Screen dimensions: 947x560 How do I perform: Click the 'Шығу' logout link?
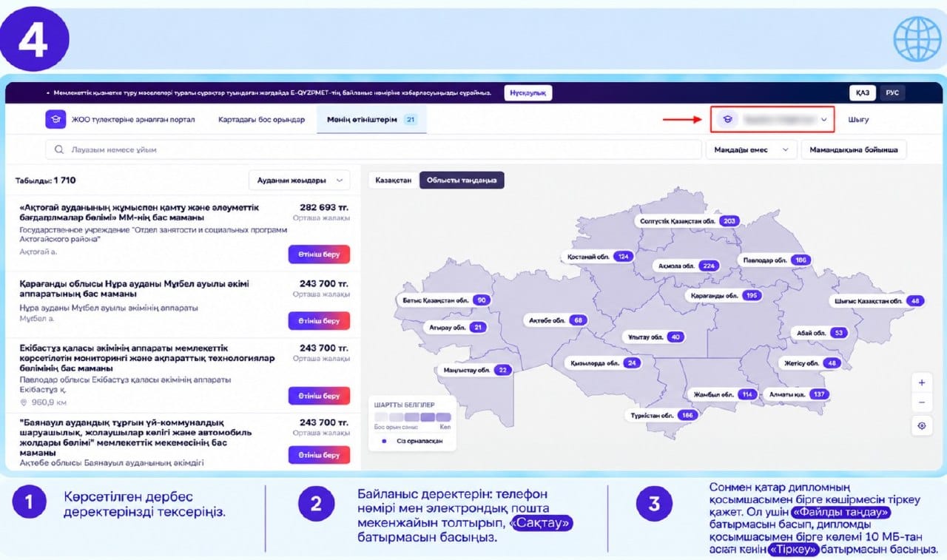click(858, 120)
